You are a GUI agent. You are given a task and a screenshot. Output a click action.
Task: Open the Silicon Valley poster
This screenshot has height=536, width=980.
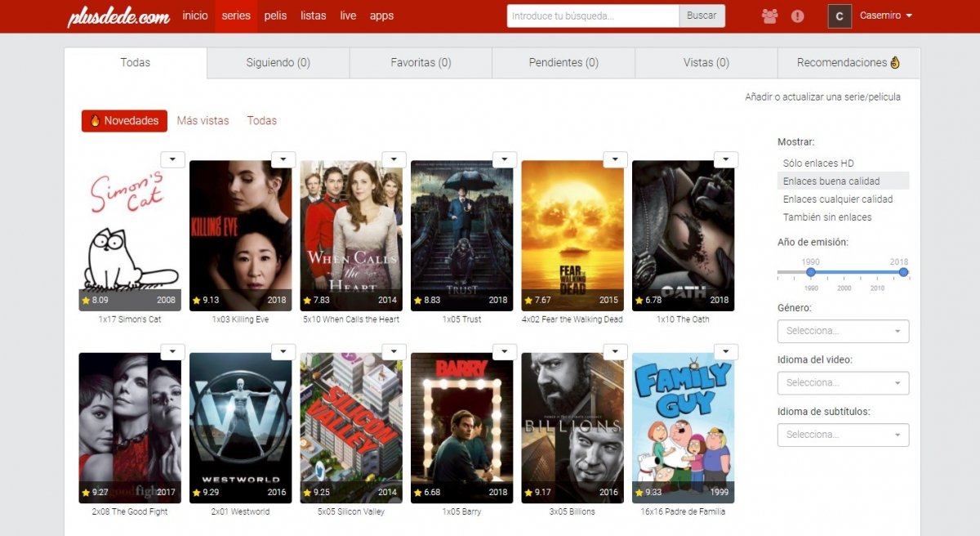pos(351,428)
